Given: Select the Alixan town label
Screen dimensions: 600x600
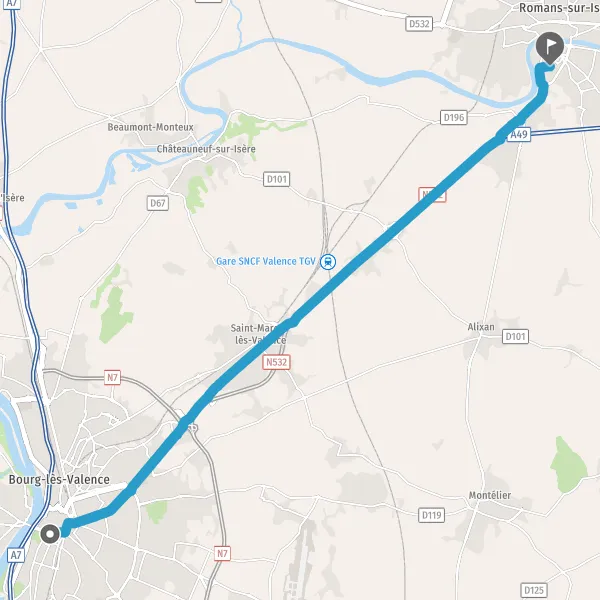Looking at the screenshot, I should pos(481,327).
